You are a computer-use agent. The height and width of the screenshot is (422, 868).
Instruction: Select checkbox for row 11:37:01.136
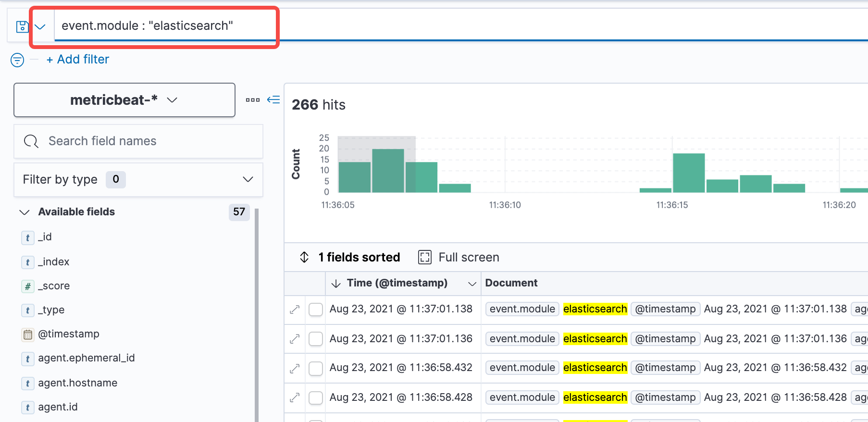tap(316, 339)
